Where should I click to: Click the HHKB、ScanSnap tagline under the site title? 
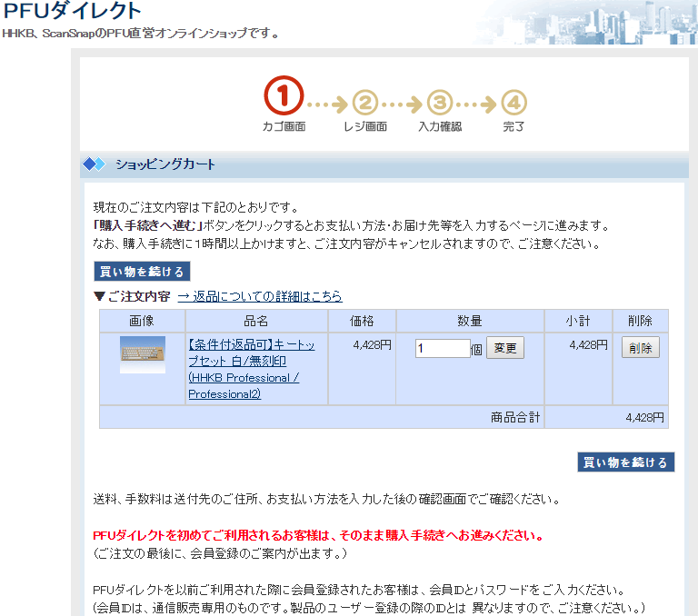tap(141, 34)
